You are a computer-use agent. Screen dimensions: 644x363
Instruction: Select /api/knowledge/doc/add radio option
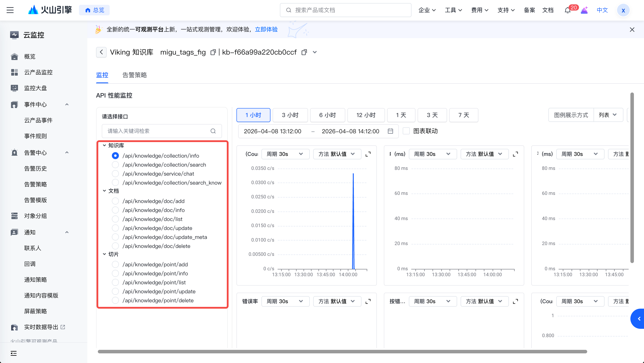pos(115,201)
